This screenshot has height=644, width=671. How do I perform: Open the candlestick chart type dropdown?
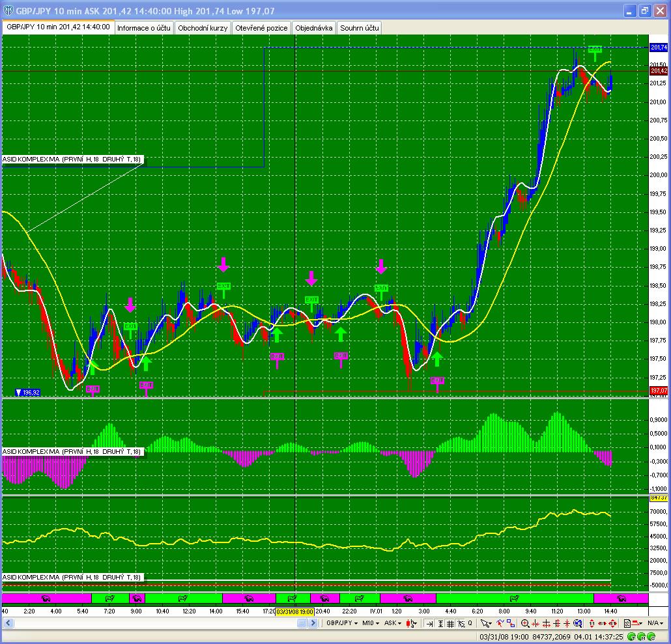(x=411, y=623)
